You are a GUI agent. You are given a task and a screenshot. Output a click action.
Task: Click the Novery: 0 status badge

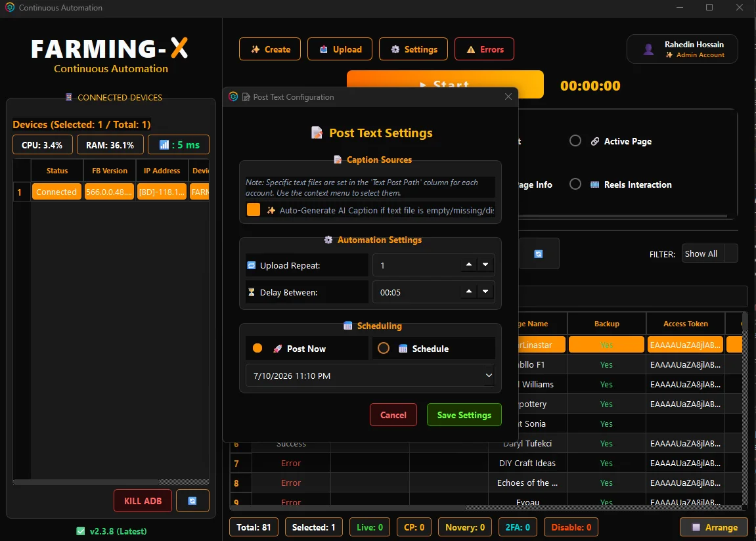tap(465, 527)
